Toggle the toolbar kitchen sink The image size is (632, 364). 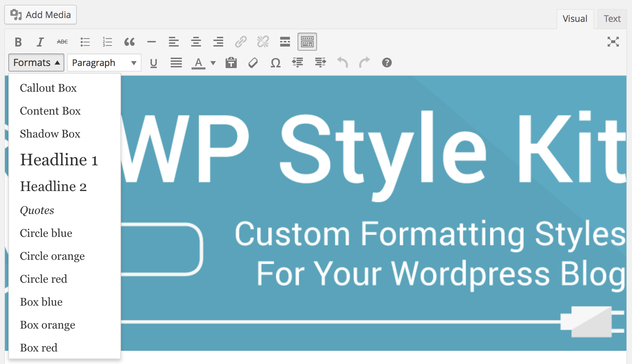[307, 42]
